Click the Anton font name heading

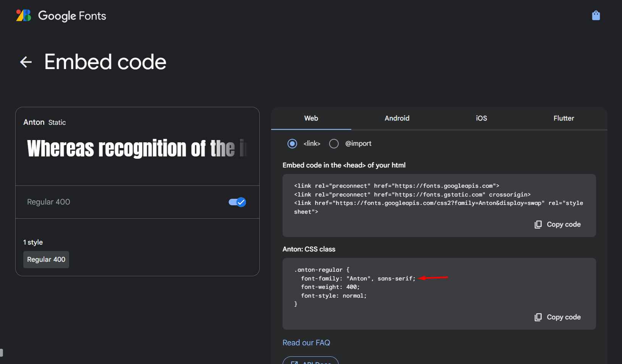pos(34,122)
